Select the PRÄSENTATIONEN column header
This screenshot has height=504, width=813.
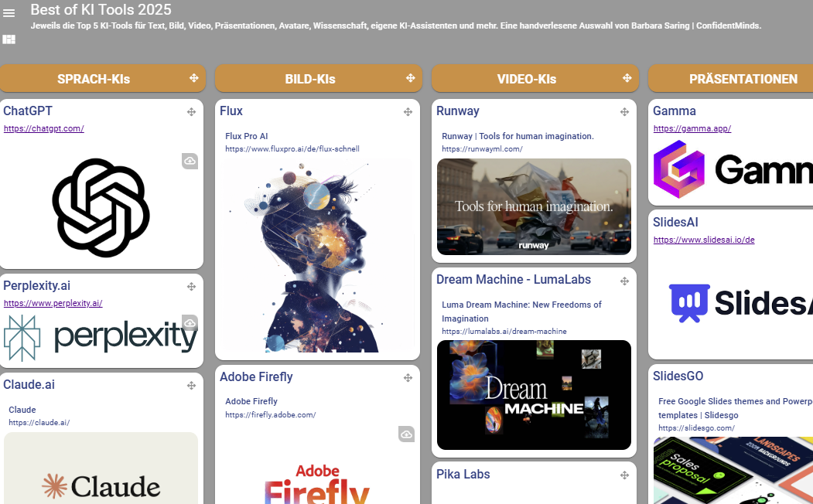click(730, 78)
